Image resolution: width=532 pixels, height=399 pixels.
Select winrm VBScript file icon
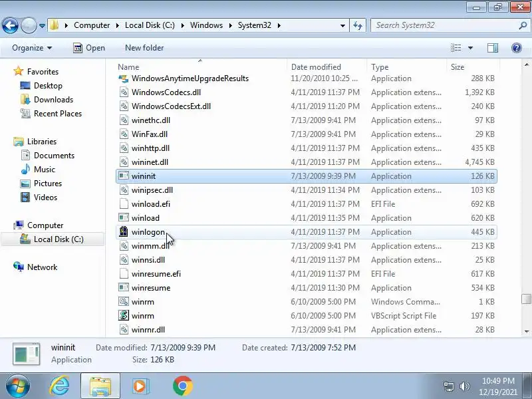(124, 315)
